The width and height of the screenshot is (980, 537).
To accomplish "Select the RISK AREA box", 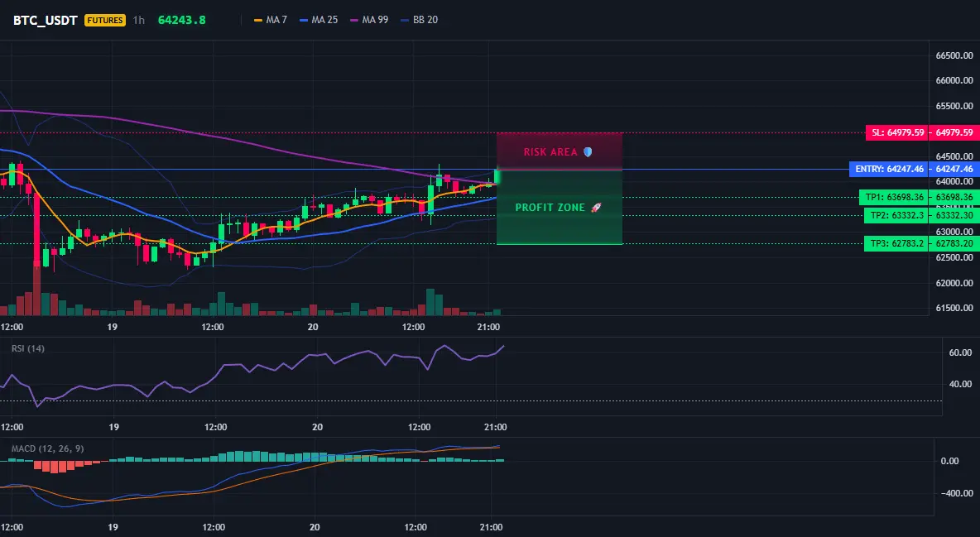I will point(560,151).
